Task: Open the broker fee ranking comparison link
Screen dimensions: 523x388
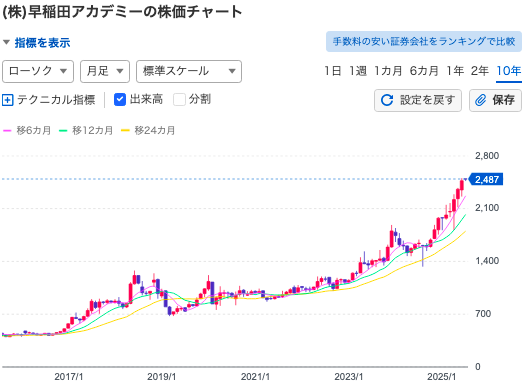Action: 424,41
